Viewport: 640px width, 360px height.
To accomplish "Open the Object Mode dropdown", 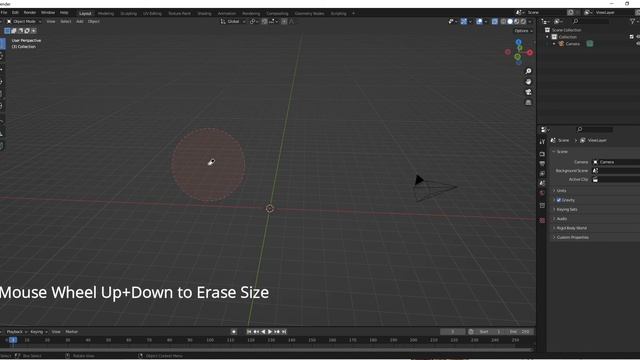I will point(24,21).
